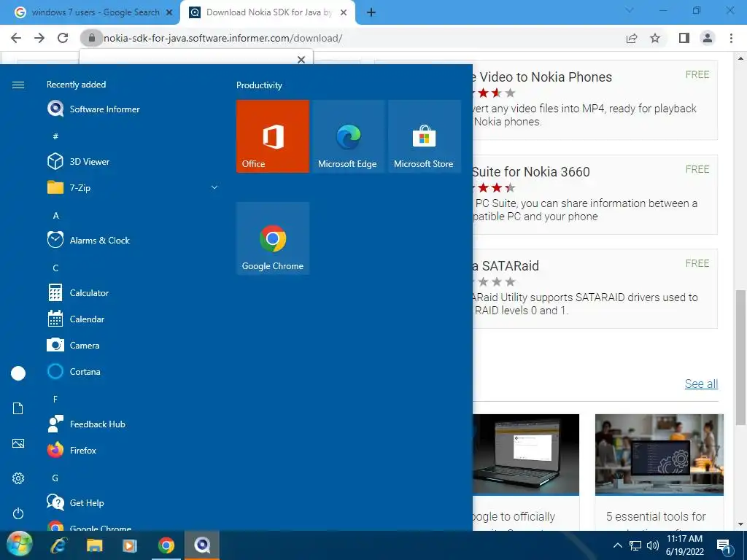747x560 pixels.
Task: Click the Start orb on taskbar
Action: click(x=20, y=545)
